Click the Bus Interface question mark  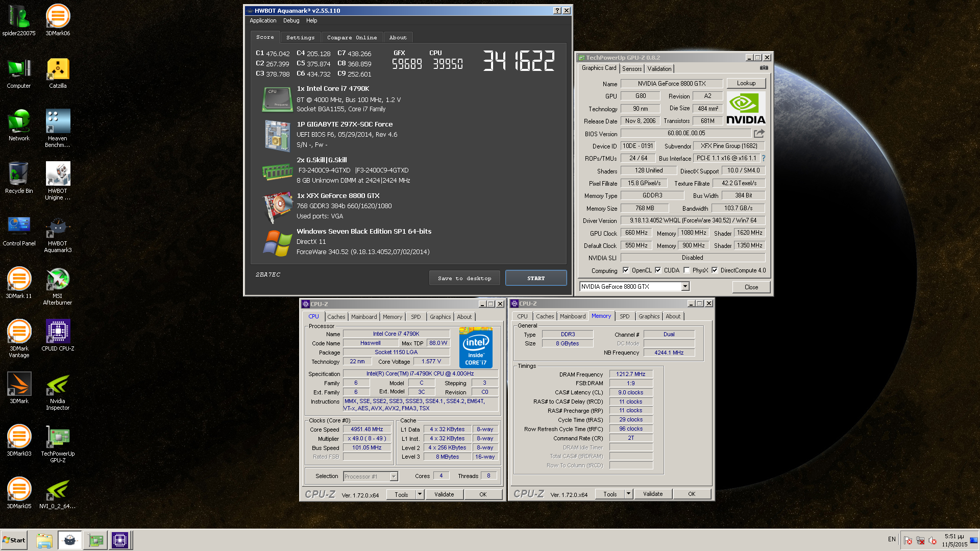(x=763, y=158)
